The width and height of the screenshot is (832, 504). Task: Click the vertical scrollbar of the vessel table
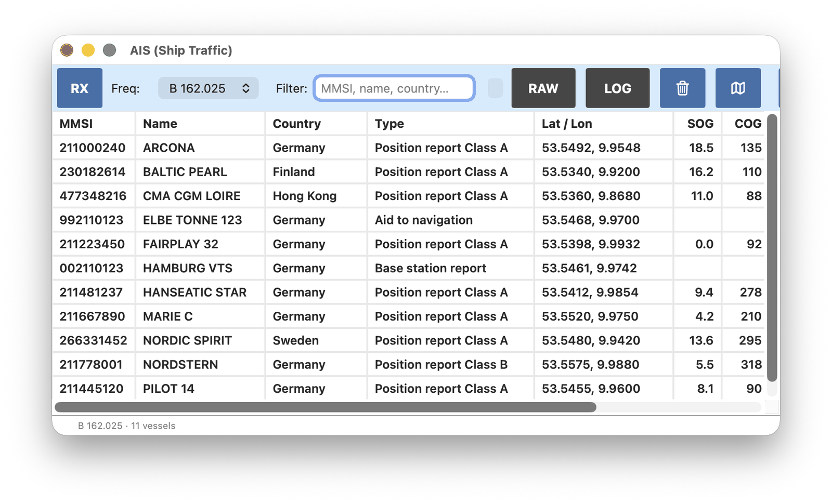[x=772, y=248]
